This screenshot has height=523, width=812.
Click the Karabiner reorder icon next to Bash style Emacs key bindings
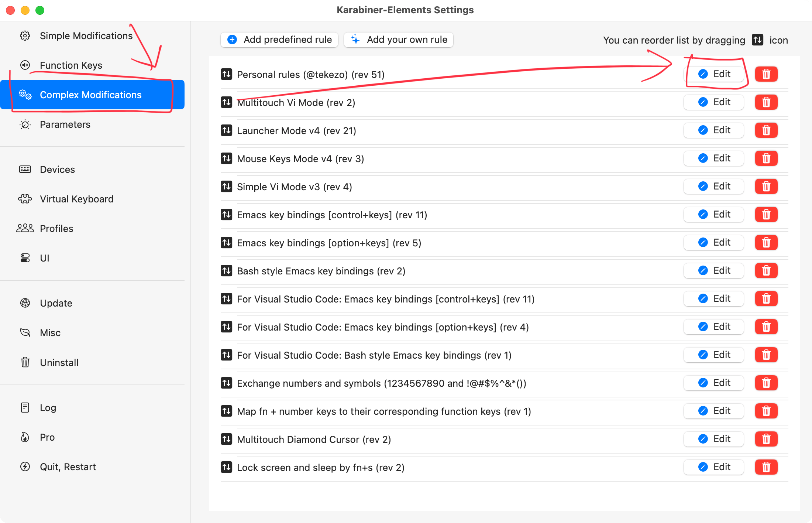click(x=228, y=271)
